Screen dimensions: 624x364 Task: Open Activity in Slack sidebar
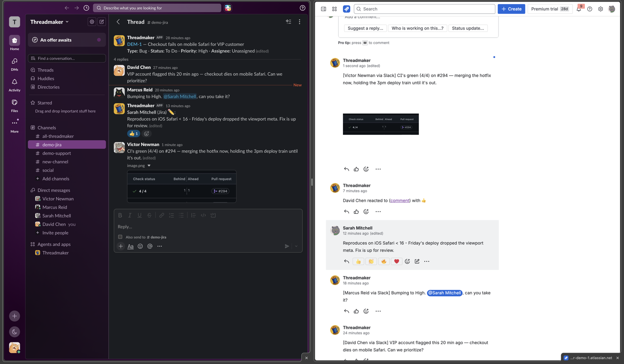(x=15, y=85)
